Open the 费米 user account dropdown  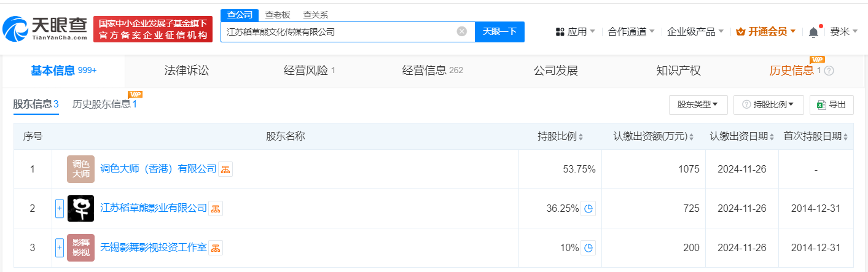(844, 32)
